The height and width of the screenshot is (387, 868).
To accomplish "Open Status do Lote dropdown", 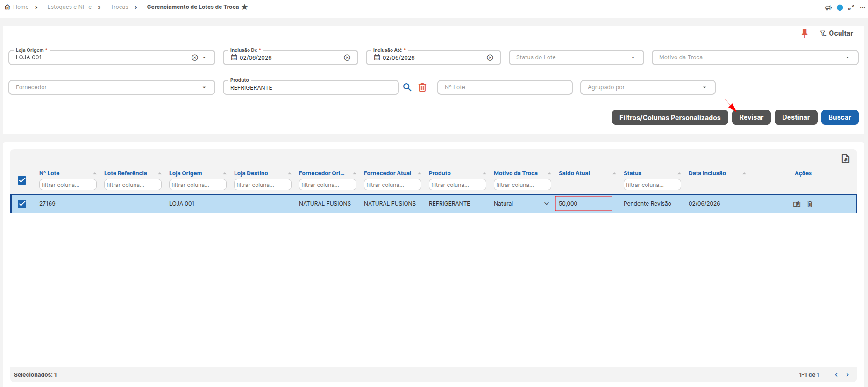I will pyautogui.click(x=576, y=57).
